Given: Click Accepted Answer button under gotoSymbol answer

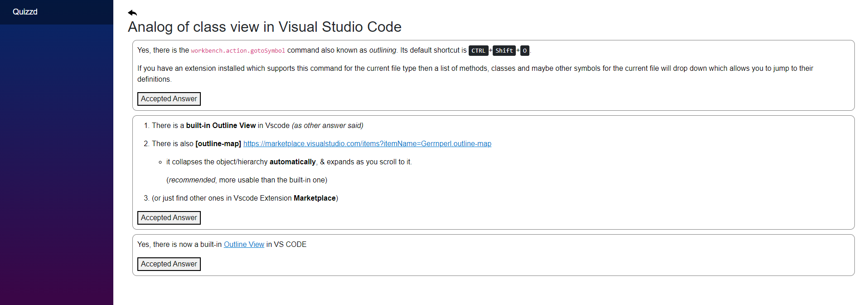Looking at the screenshot, I should click(169, 99).
